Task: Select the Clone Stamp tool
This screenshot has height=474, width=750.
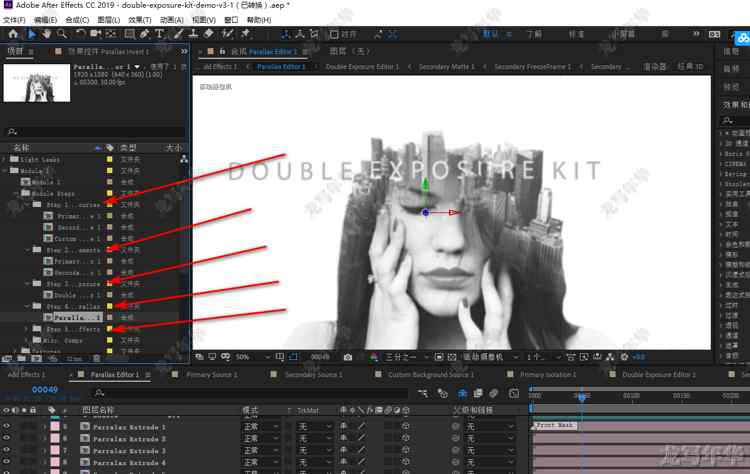Action: pos(193,34)
